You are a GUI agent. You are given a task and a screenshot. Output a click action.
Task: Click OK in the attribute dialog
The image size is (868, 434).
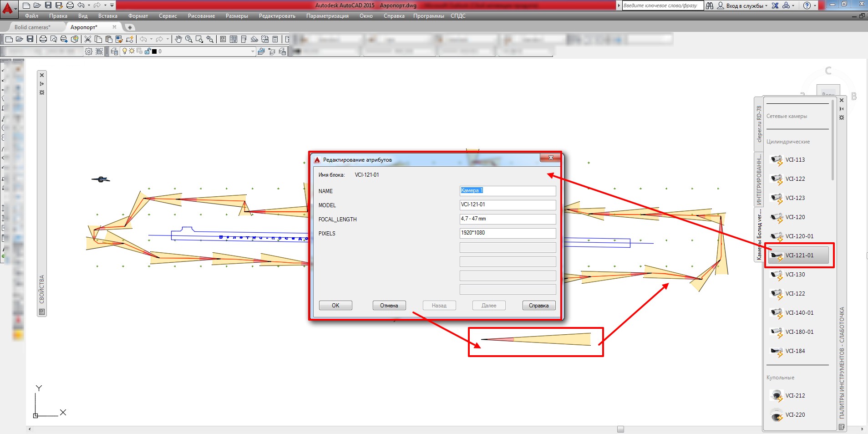point(335,306)
